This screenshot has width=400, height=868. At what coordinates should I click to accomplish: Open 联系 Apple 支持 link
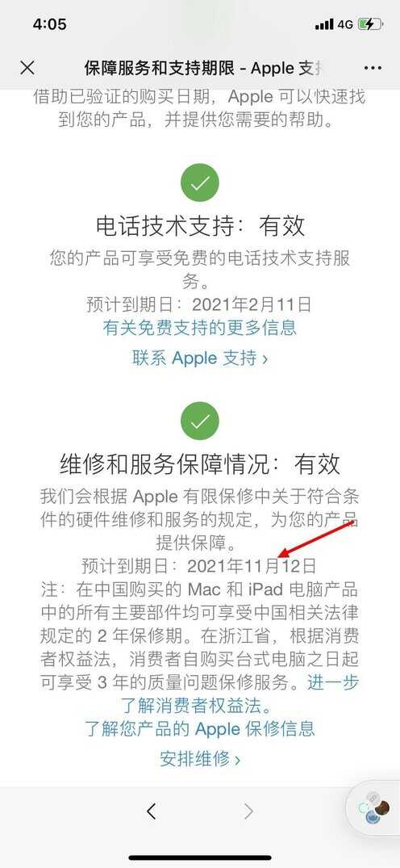coord(200,358)
